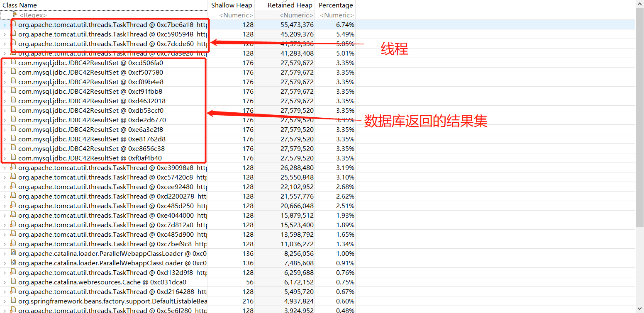Expand the TaskThread 0xd2164288 entry

pos(5,291)
